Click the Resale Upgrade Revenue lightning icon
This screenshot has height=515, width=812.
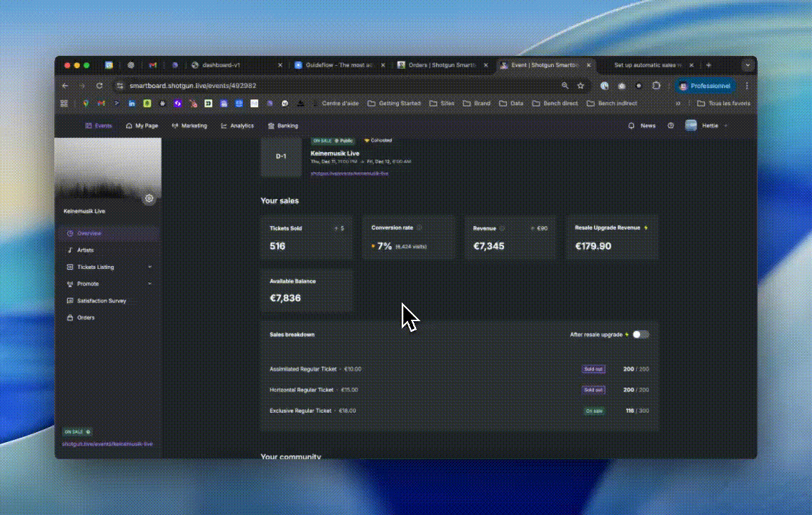tap(645, 227)
